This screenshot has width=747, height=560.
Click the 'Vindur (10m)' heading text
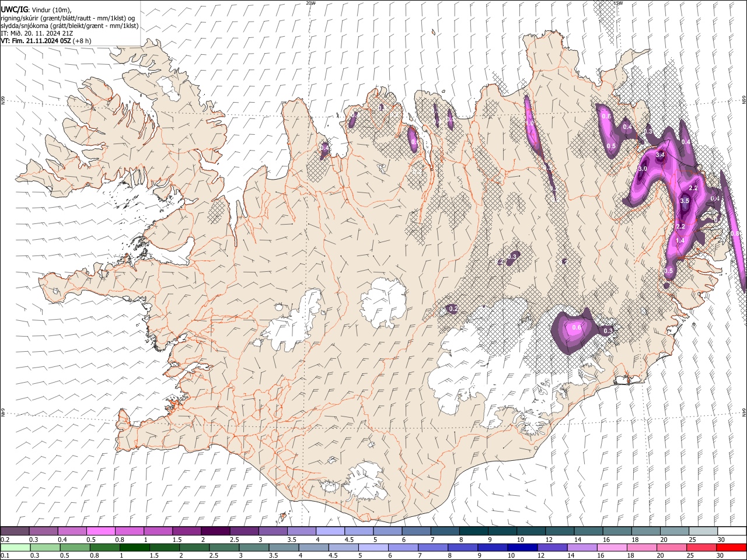pos(51,10)
